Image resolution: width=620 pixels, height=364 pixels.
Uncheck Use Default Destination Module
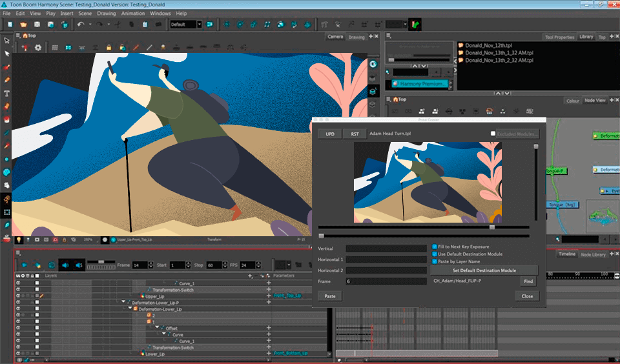(434, 254)
